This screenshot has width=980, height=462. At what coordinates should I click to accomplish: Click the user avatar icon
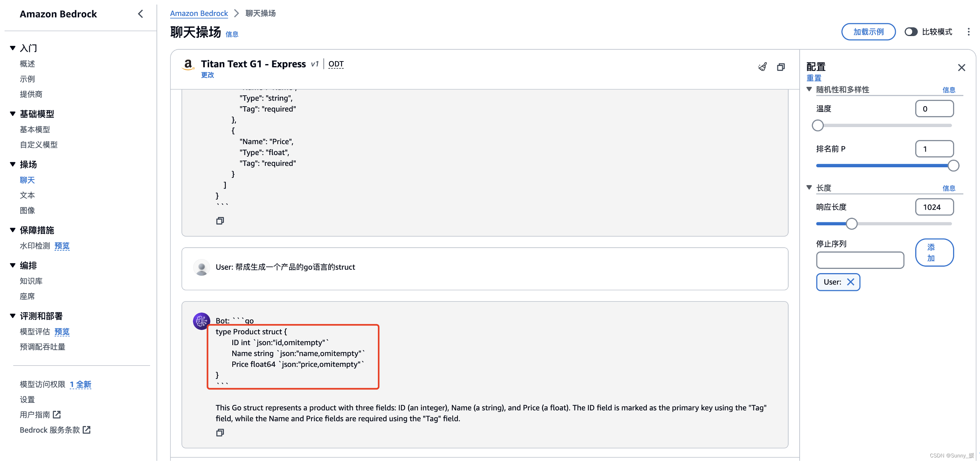click(202, 267)
